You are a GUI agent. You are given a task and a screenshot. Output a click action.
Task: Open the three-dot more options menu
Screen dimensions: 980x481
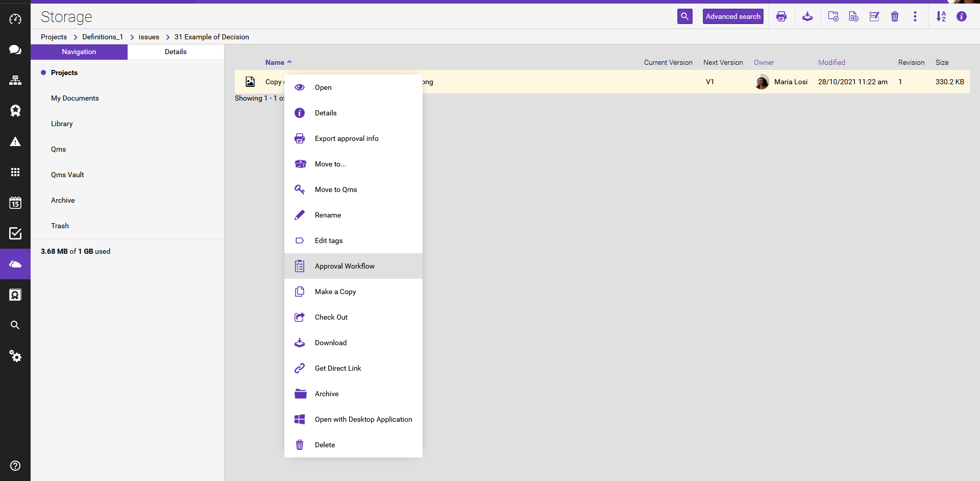point(915,16)
